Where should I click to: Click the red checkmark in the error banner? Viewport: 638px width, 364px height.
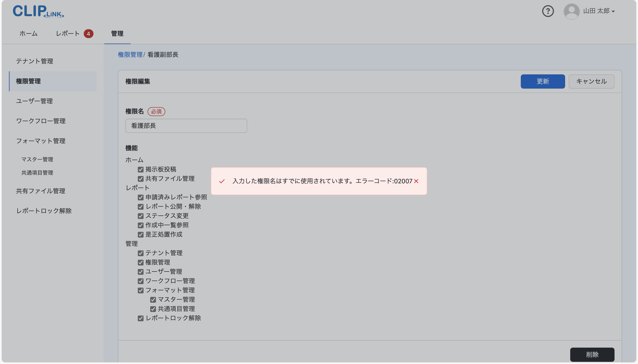(x=222, y=181)
